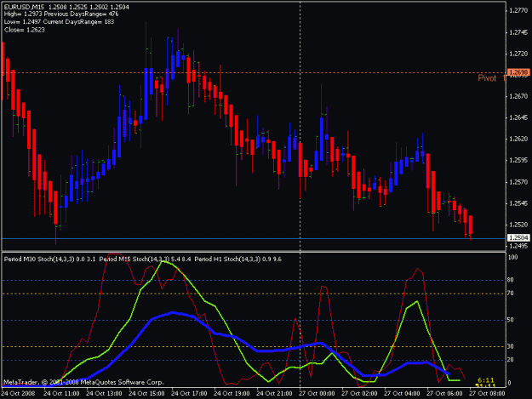532x399 pixels.
Task: Click the '24 Oct 21:00' time axis label
Action: coord(274,394)
